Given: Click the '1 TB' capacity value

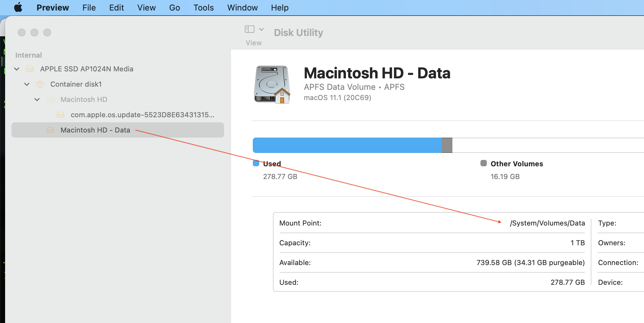Looking at the screenshot, I should pyautogui.click(x=578, y=243).
